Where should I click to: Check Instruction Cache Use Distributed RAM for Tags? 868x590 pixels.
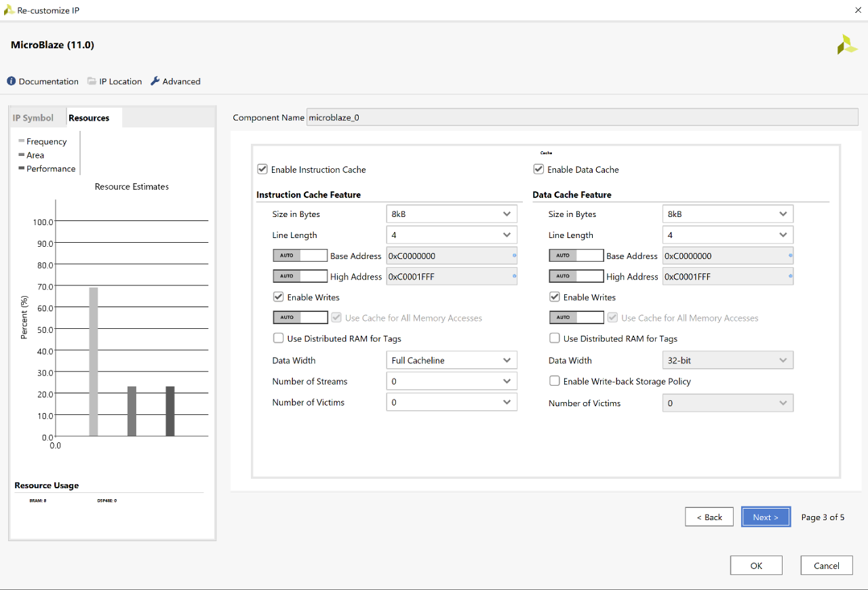click(278, 338)
